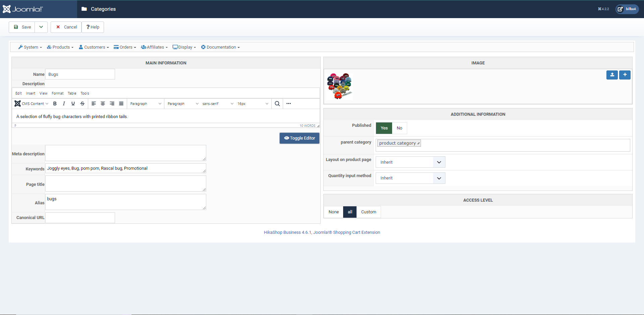Image resolution: width=644 pixels, height=315 pixels.
Task: Click into the Meta description textarea
Action: click(x=126, y=153)
